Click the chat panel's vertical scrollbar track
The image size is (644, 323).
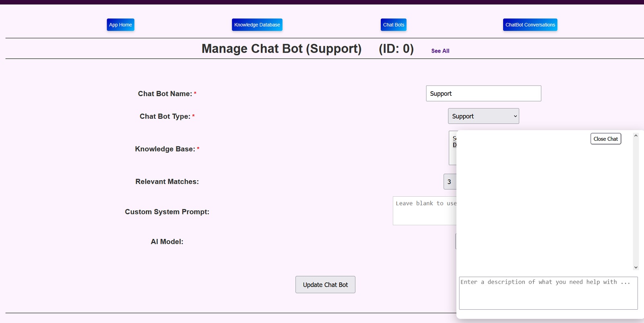636,201
